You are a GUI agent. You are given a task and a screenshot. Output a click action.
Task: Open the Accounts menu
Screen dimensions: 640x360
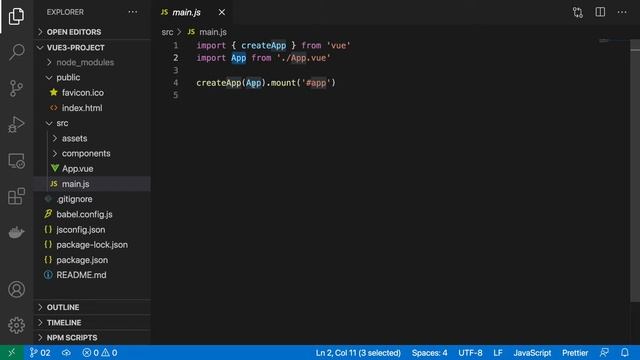pos(16,289)
